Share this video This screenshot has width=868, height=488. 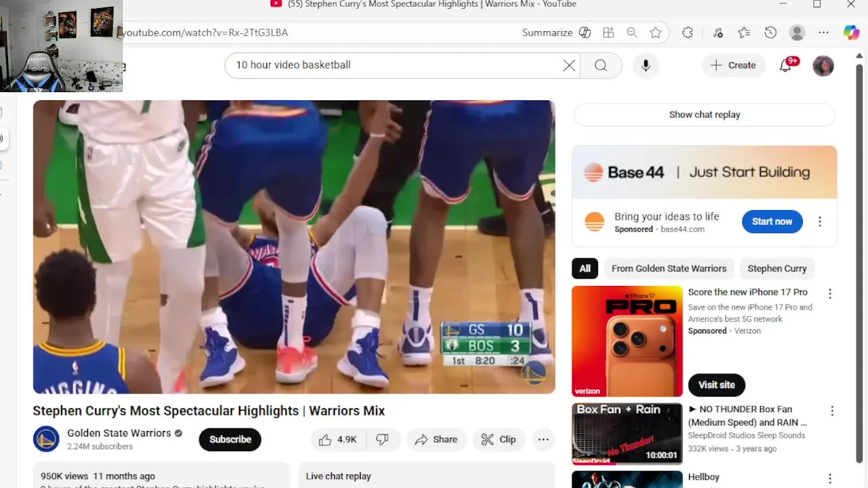click(436, 439)
